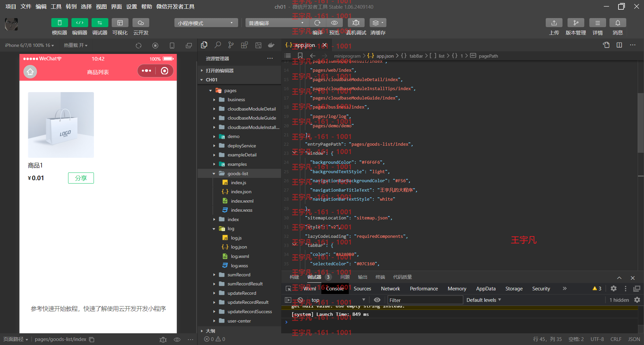Switch to the AppData tab

coord(486,288)
